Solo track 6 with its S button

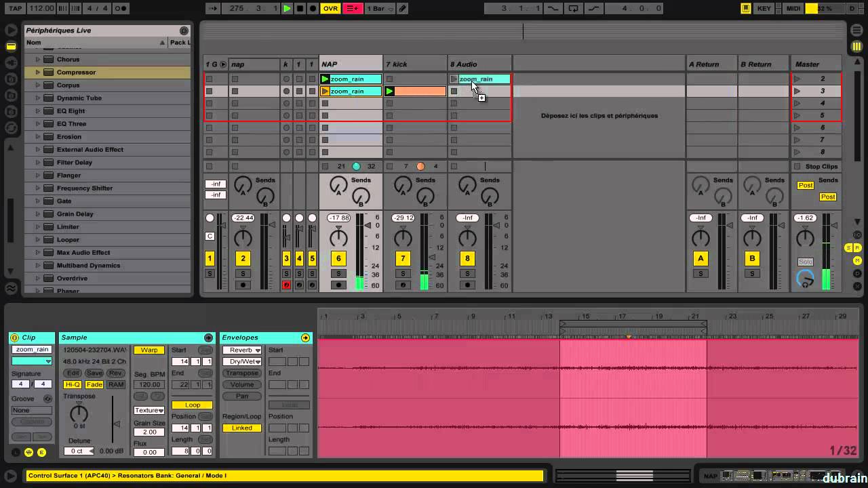(x=338, y=274)
